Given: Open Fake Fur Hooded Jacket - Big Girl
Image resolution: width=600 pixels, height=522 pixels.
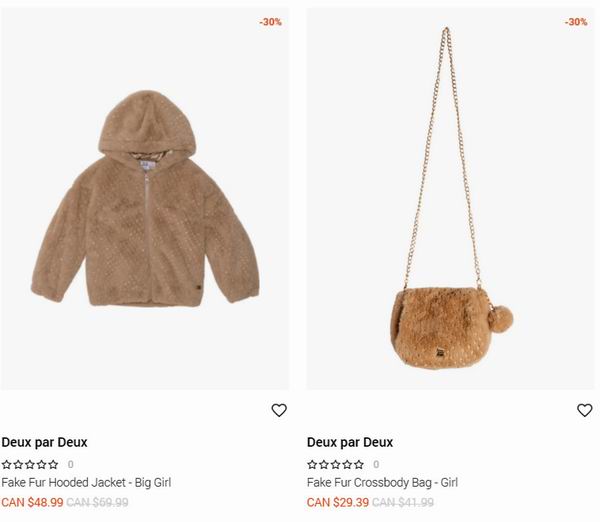Looking at the screenshot, I should tap(86, 482).
